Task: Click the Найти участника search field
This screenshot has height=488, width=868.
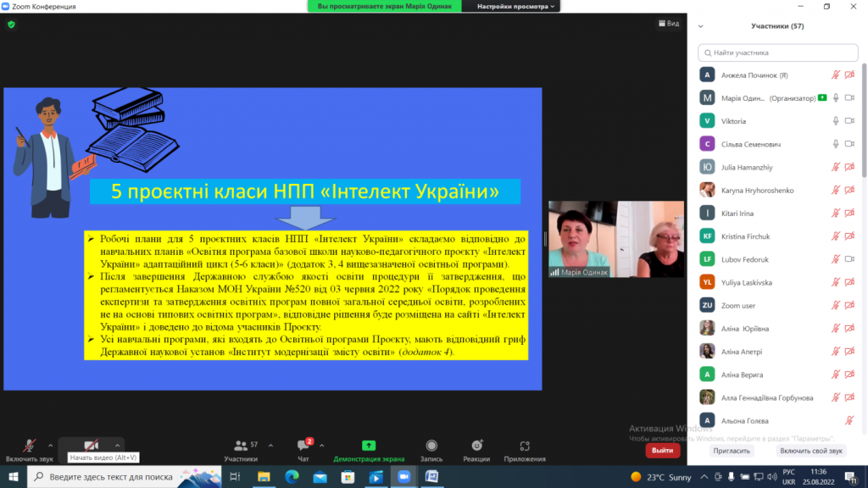Action: click(778, 53)
